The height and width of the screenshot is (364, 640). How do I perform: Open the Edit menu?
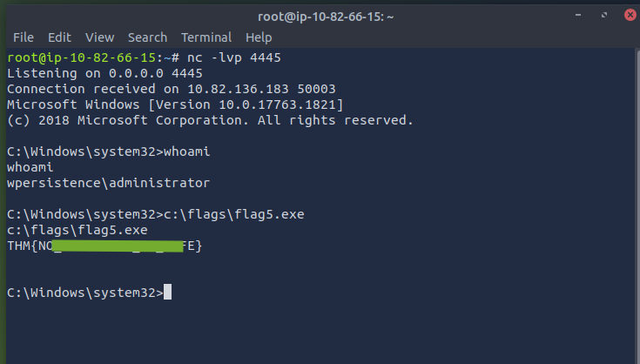coord(59,37)
